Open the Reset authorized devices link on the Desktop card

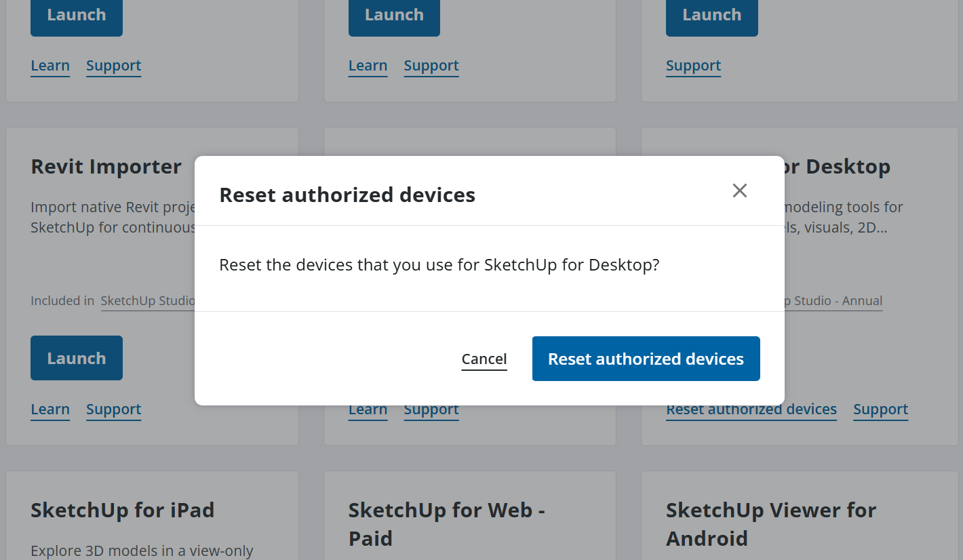click(x=751, y=409)
